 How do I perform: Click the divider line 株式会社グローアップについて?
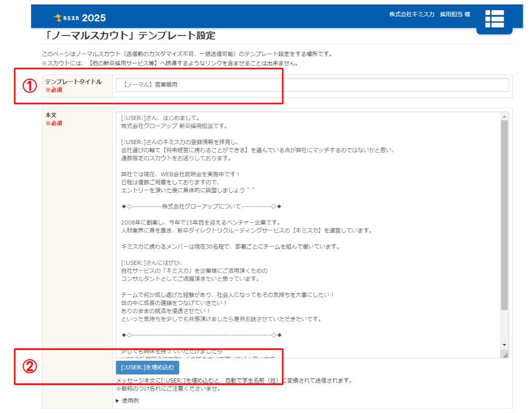point(202,206)
